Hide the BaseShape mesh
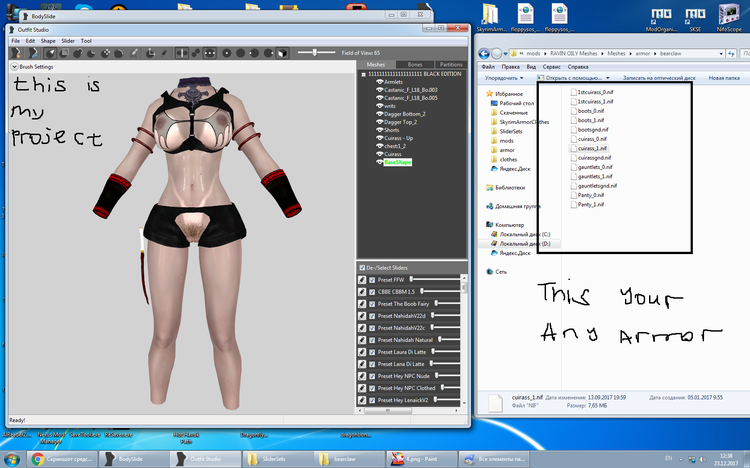Image resolution: width=750 pixels, height=468 pixels. pos(380,162)
